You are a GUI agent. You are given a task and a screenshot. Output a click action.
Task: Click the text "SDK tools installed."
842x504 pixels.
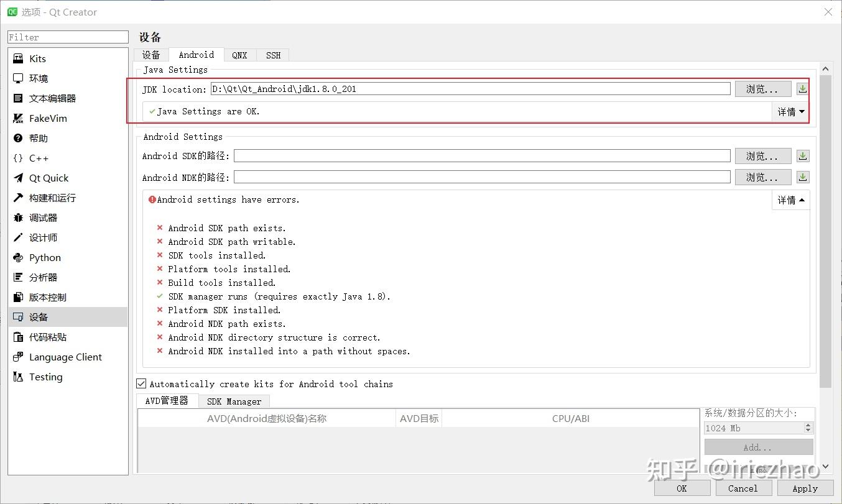tap(217, 255)
